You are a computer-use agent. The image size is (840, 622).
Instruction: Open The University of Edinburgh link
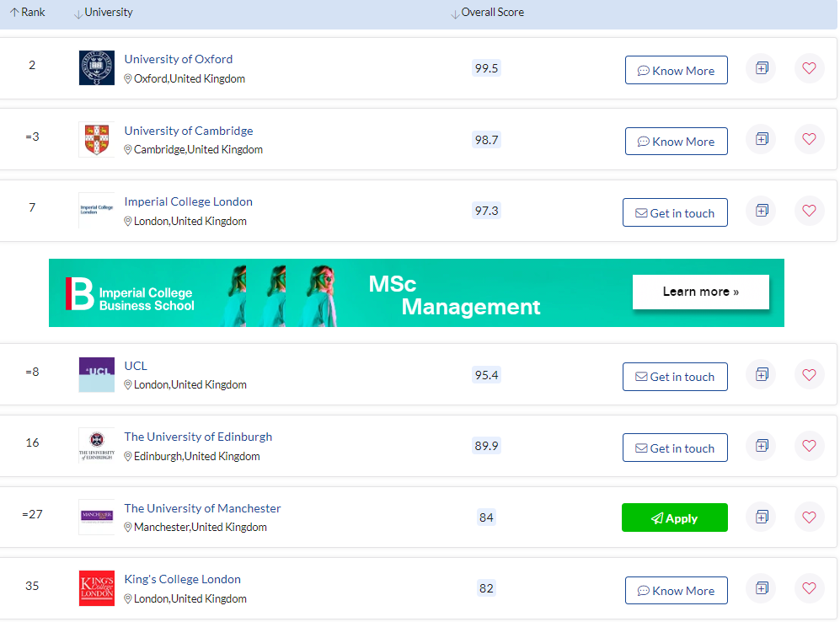pos(198,437)
